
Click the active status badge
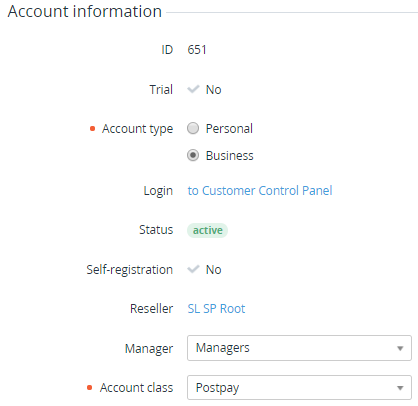tap(207, 230)
